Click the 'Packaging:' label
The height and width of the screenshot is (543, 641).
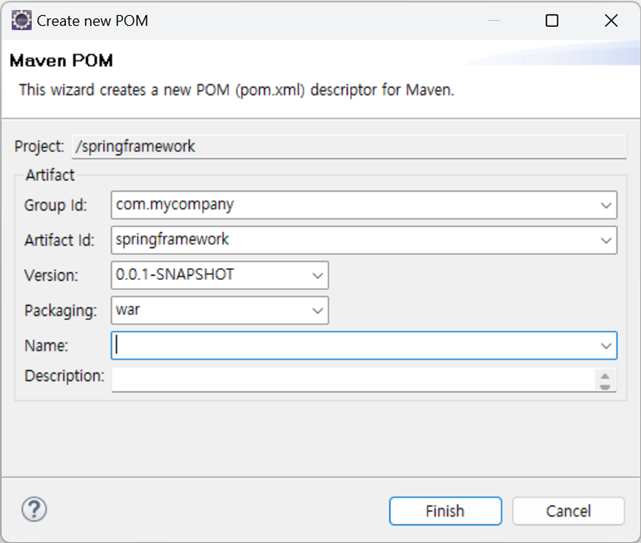61,311
